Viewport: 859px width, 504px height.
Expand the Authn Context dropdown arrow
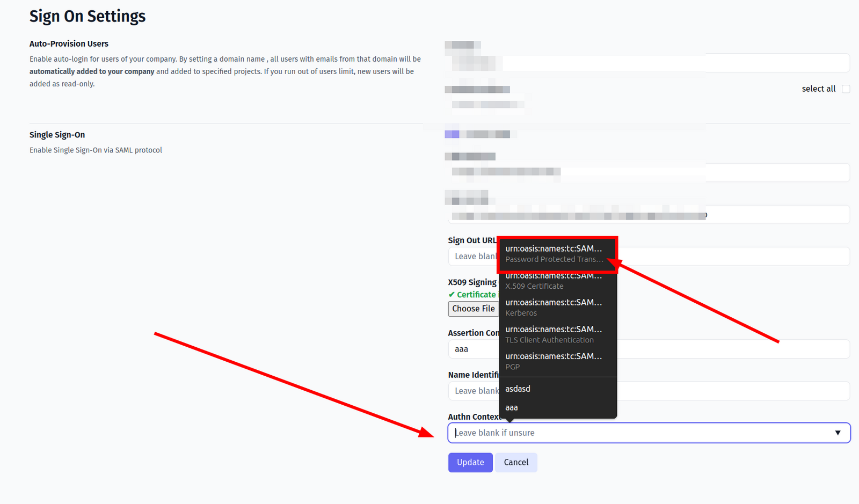838,433
